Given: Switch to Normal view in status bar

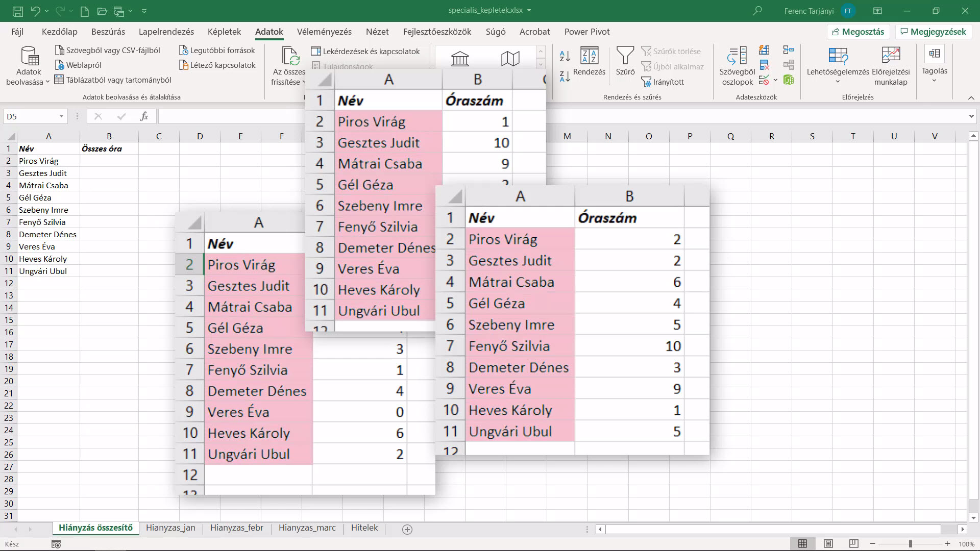Looking at the screenshot, I should click(x=802, y=544).
